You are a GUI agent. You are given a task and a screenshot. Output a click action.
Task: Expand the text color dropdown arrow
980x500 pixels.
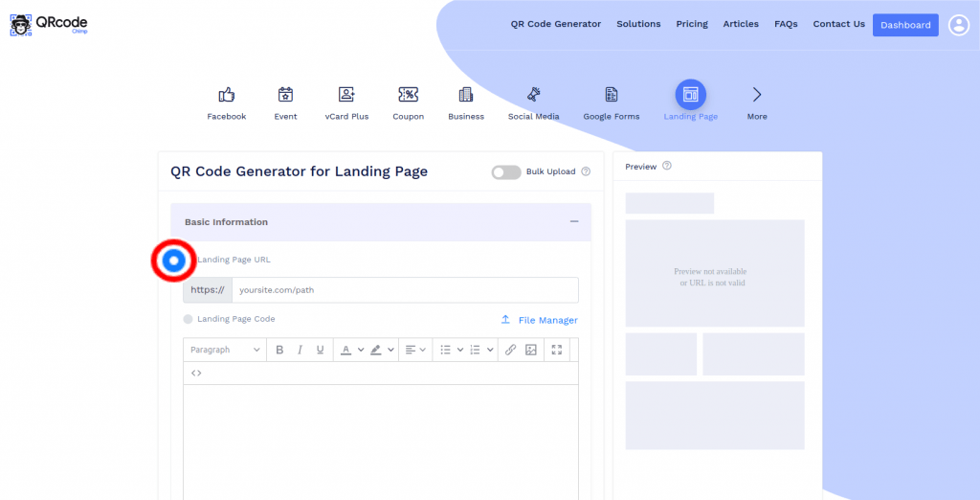[361, 350]
